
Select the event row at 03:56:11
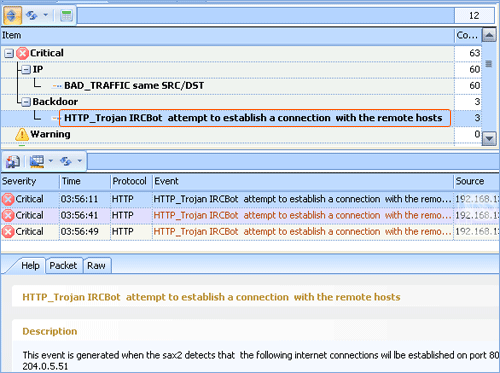tap(250, 199)
